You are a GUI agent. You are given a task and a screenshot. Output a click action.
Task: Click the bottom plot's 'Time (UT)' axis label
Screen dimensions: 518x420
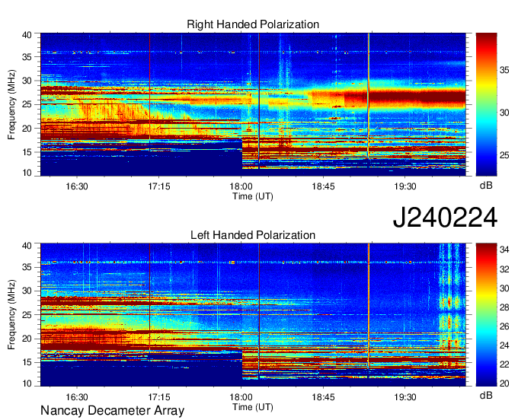(253, 407)
